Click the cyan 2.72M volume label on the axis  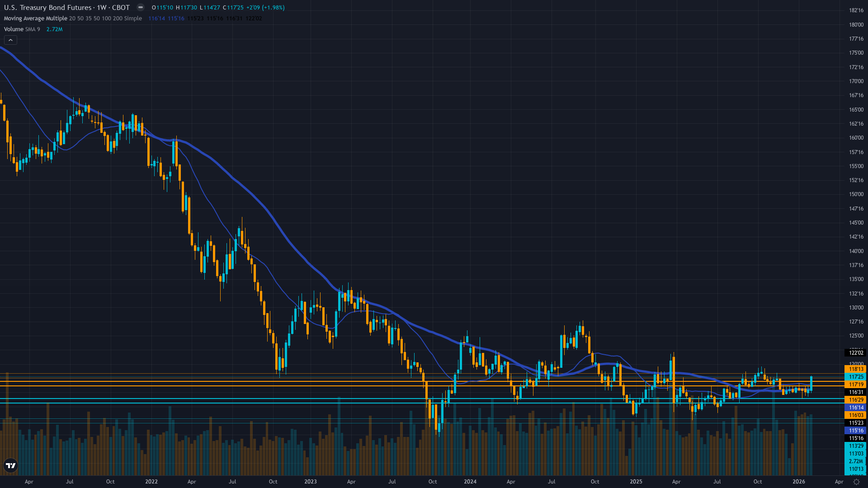click(856, 461)
